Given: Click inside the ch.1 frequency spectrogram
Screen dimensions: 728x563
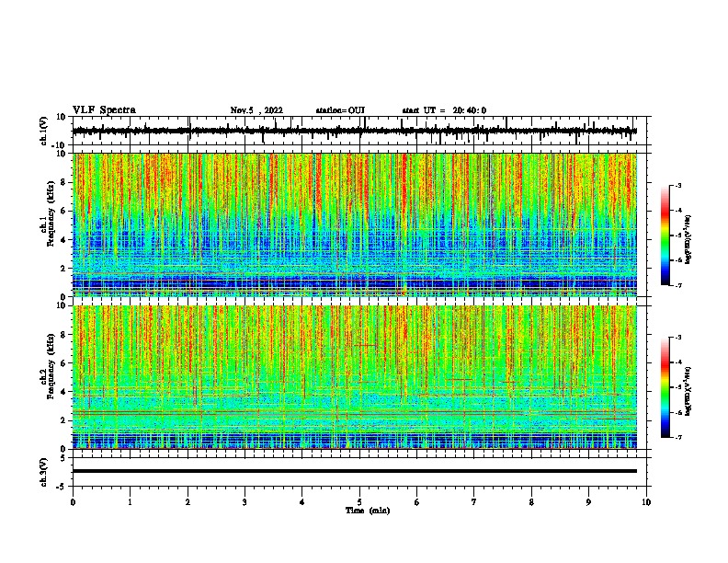Looking at the screenshot, I should [x=355, y=224].
